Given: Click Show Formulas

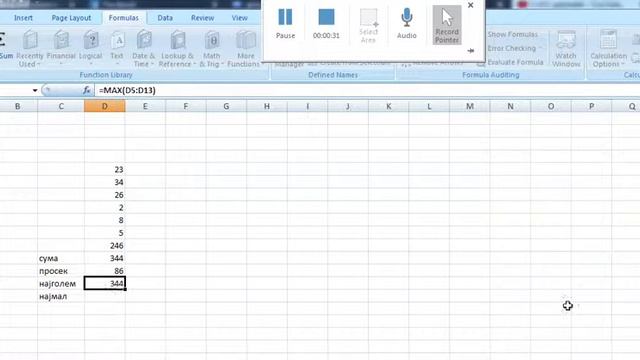Looking at the screenshot, I should [x=512, y=34].
